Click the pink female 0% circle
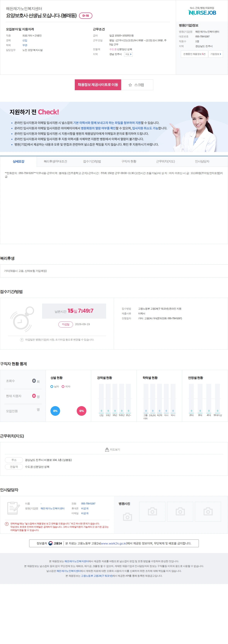 (x=82, y=411)
